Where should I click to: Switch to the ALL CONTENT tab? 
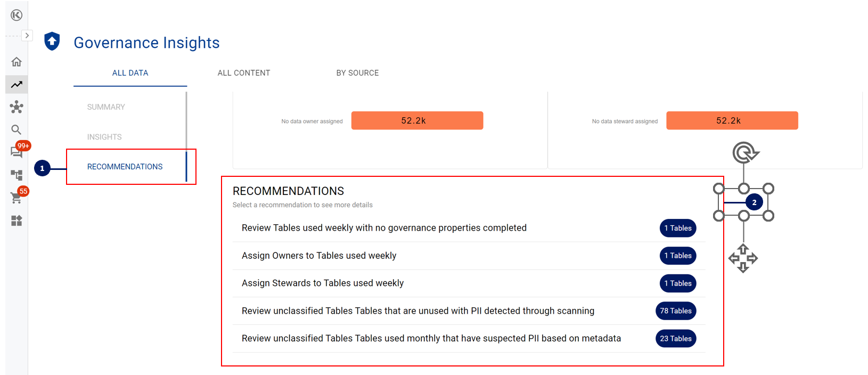coord(244,73)
